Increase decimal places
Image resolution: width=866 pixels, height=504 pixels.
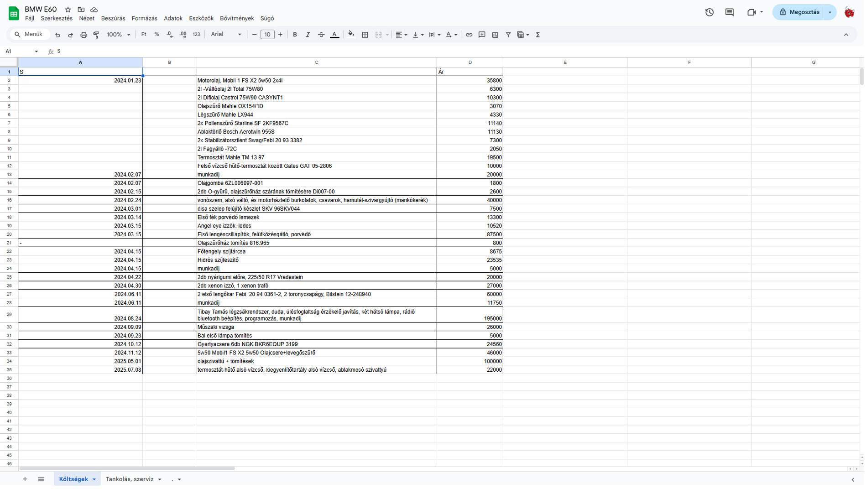tap(183, 35)
